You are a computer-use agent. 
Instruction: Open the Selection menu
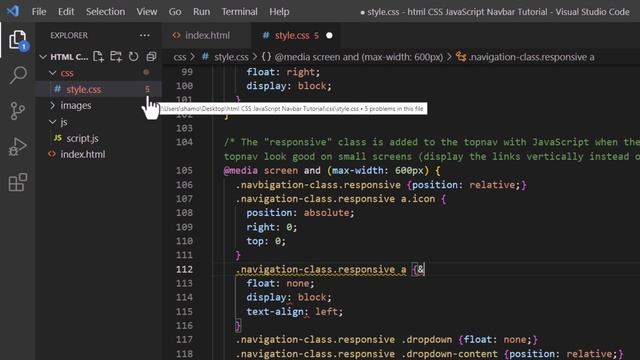pyautogui.click(x=105, y=12)
